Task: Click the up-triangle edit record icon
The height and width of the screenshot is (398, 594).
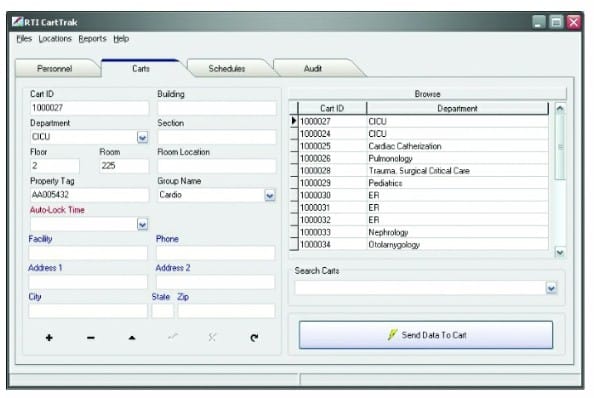Action: [132, 337]
